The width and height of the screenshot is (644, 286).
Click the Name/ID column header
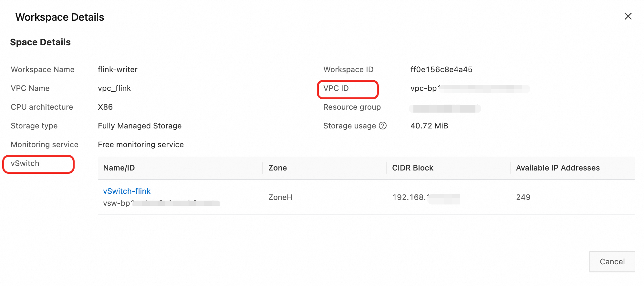pos(119,168)
